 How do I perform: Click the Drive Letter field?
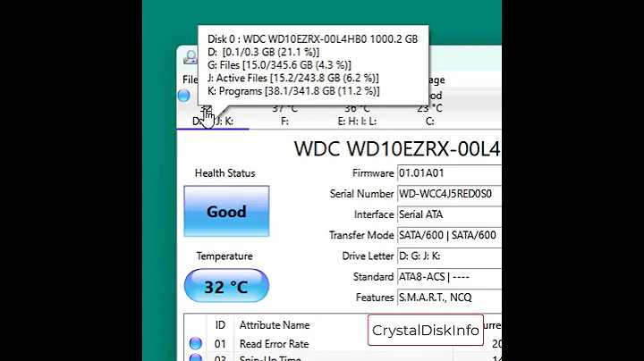[x=449, y=256]
